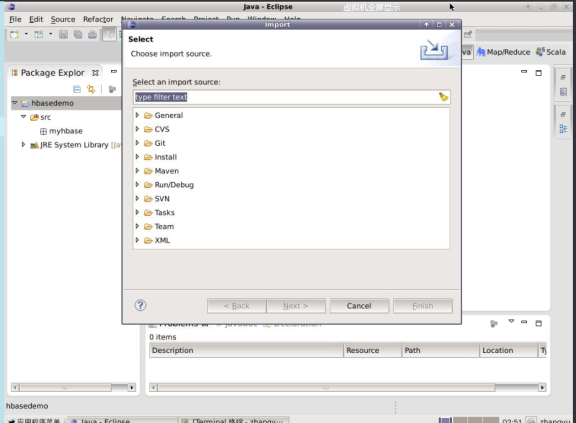Click the Back button in Import dialog
Screen dimensions: 576x423
tap(237, 306)
